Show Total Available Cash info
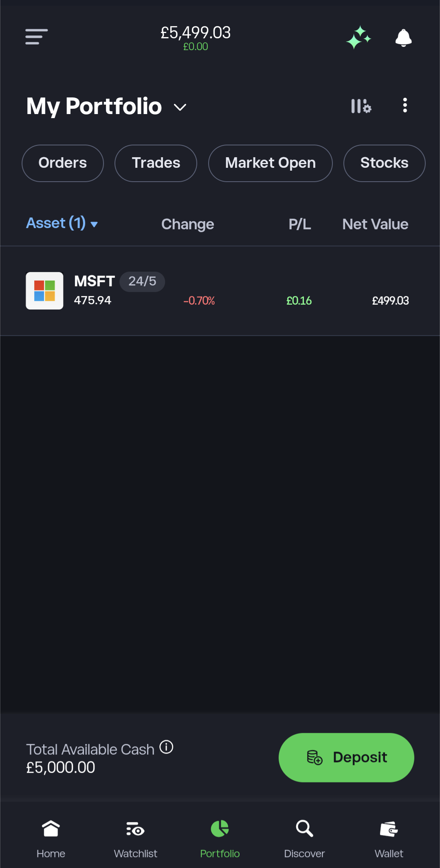This screenshot has width=440, height=868. (x=166, y=747)
